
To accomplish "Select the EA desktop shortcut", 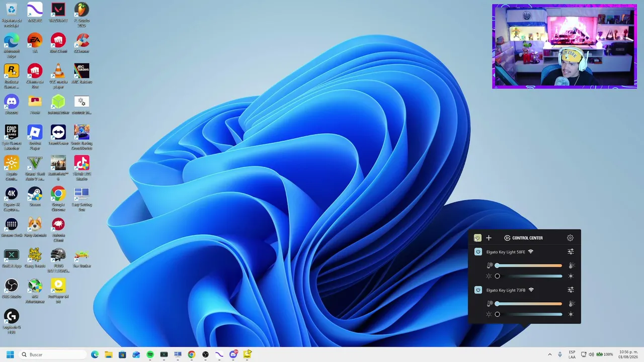I will point(35,43).
